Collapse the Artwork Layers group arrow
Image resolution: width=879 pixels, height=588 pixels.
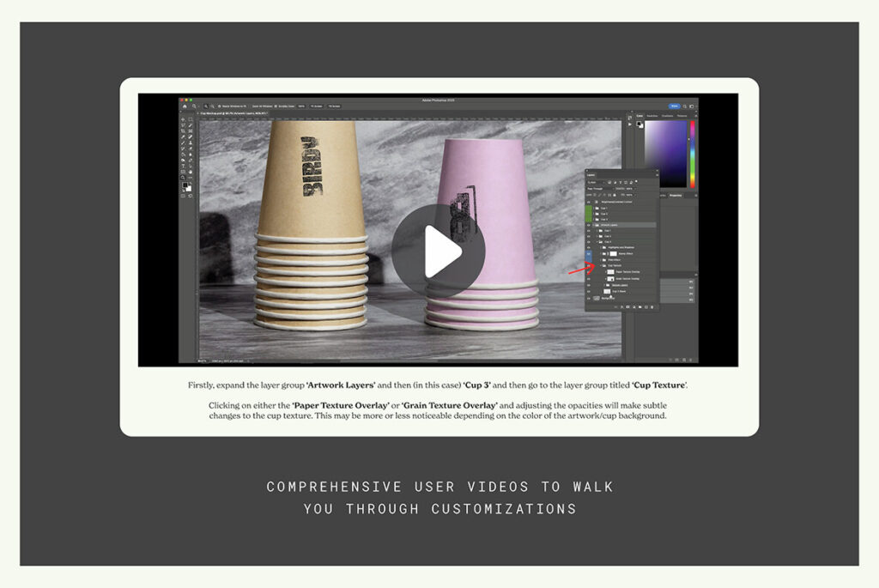pos(595,225)
